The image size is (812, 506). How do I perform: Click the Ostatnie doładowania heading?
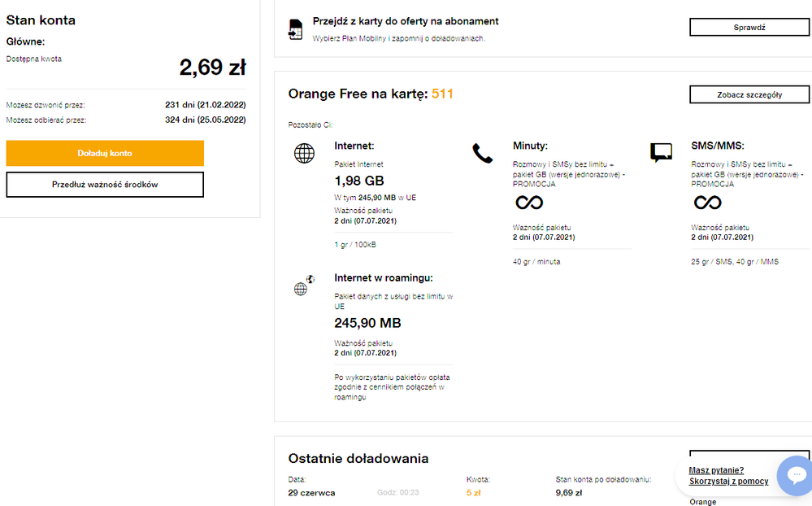point(358,459)
